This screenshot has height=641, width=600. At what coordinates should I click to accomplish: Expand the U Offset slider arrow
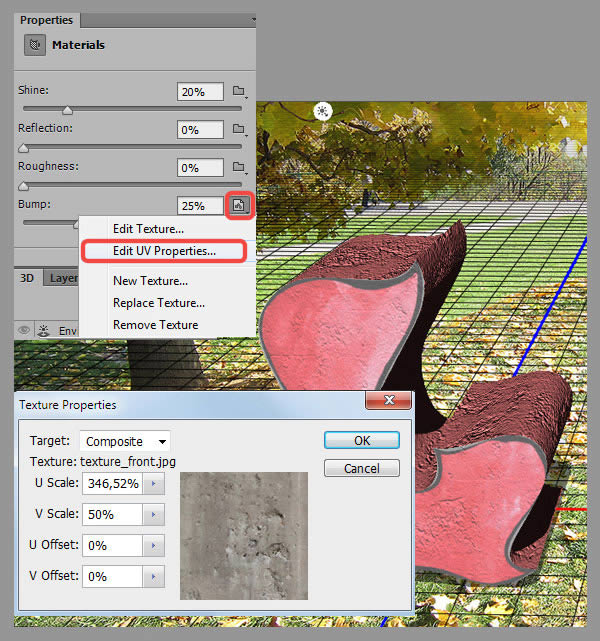pos(154,546)
